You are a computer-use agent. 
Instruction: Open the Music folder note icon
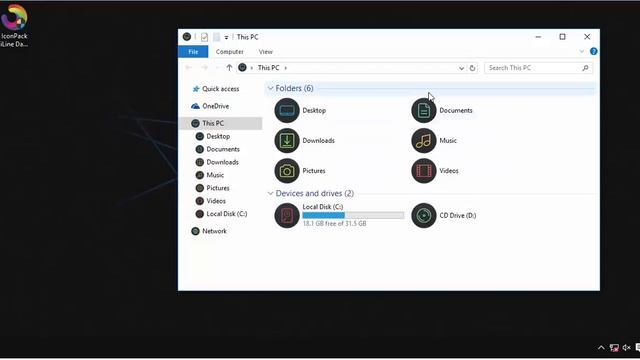click(424, 140)
